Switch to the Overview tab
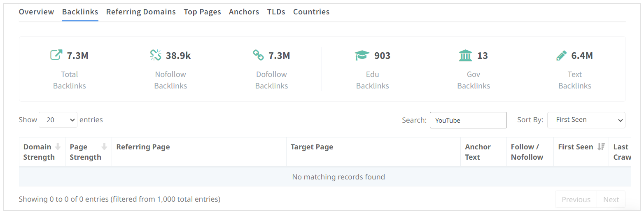 point(36,12)
